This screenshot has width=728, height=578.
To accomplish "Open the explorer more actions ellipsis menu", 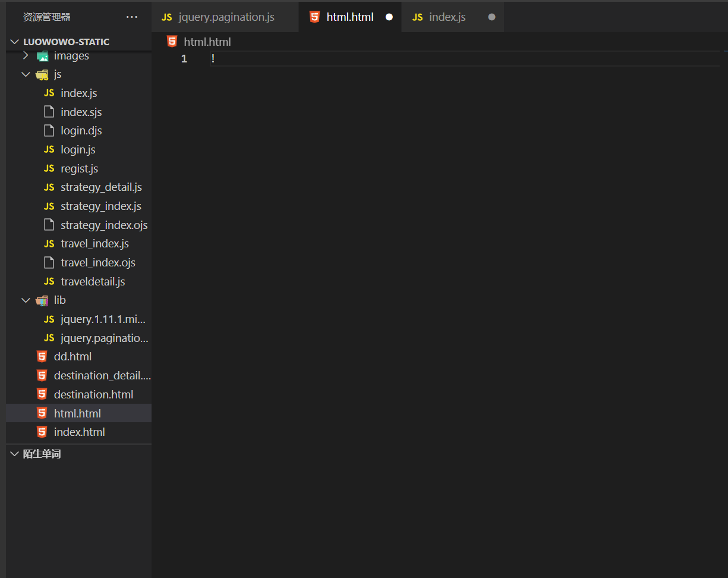I will click(132, 17).
